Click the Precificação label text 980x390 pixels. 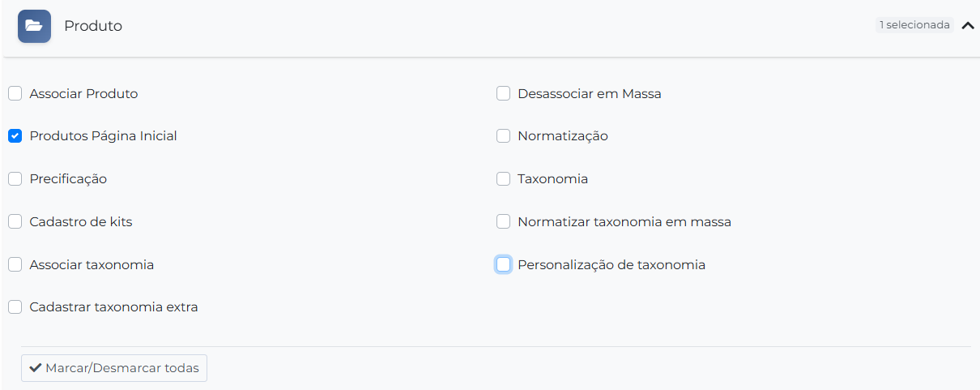[68, 178]
